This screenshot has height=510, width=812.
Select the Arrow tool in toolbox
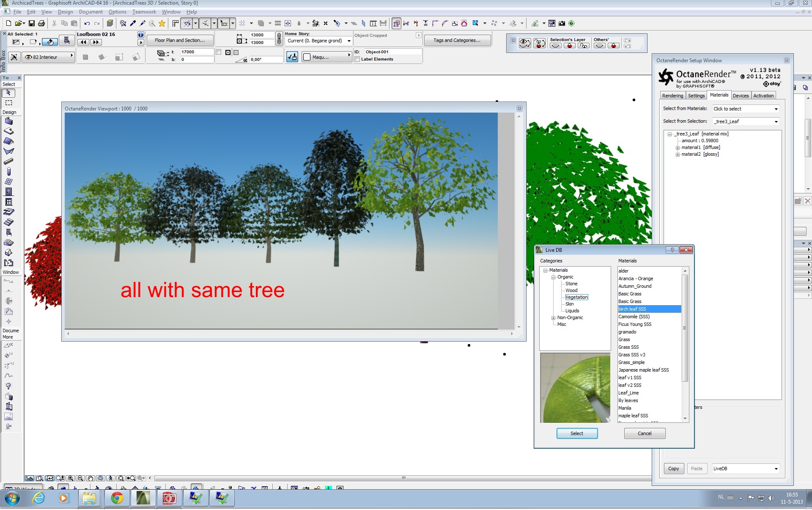click(8, 93)
